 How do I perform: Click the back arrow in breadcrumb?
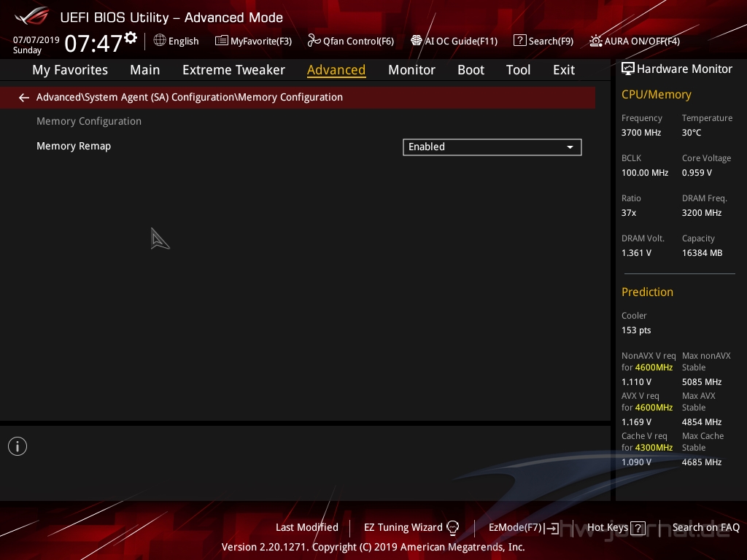pyautogui.click(x=24, y=98)
